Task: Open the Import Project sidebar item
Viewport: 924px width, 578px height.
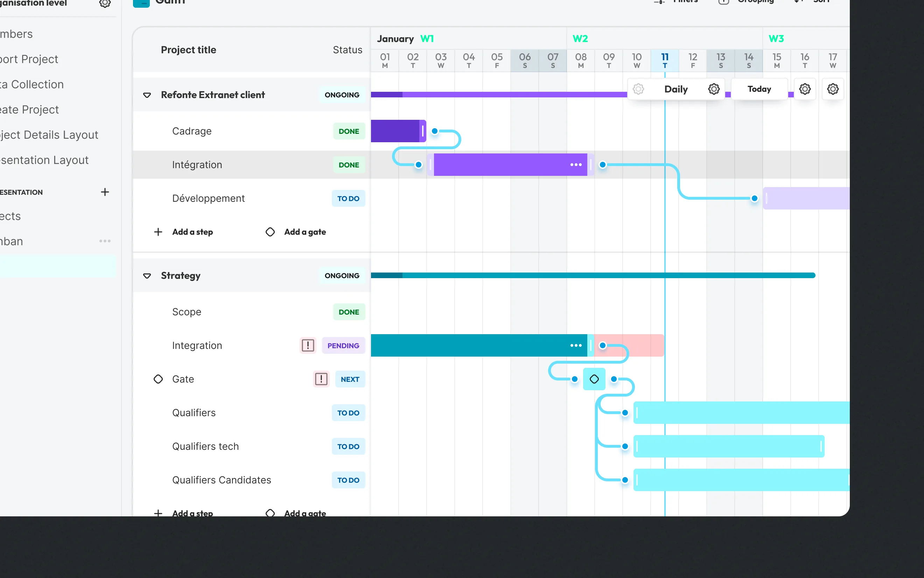Action: 29,59
